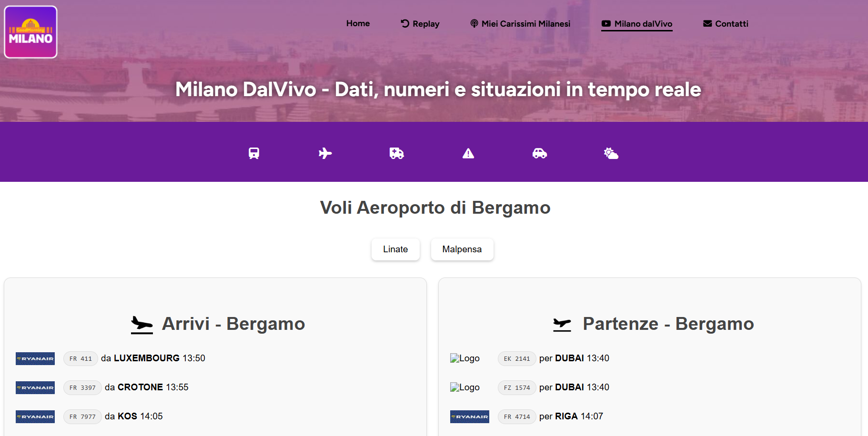Click the Ryanair logo for flight FR 411
868x436 pixels.
pos(35,358)
